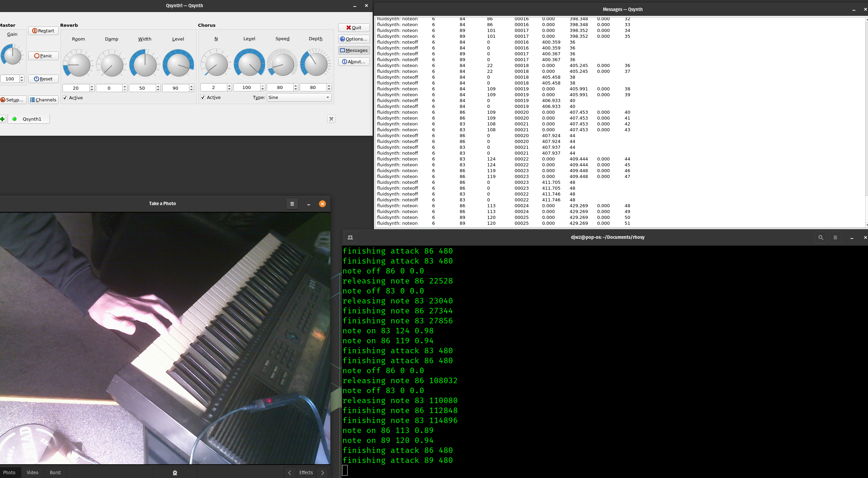The image size is (868, 478).
Task: Open the Channels window
Action: point(43,100)
